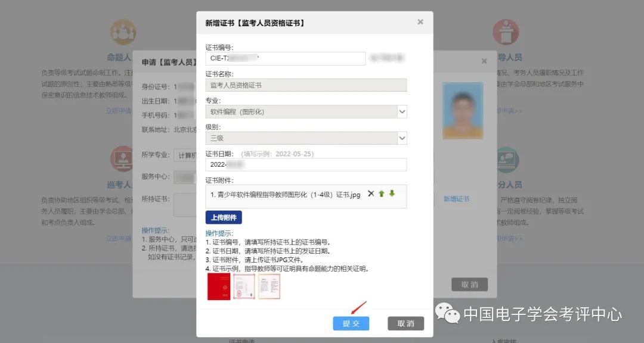The image size is (644, 343).
Task: Click 取消 in the 新增证书 dialog
Action: click(x=406, y=323)
